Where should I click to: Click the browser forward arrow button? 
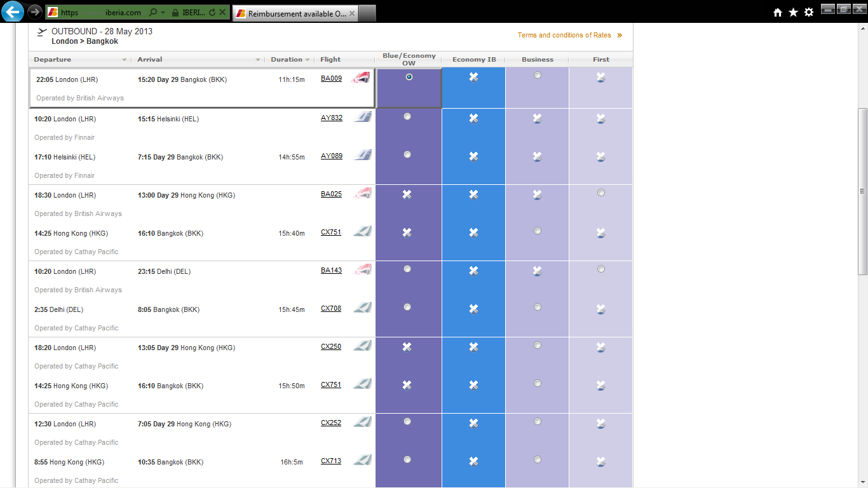pos(35,12)
